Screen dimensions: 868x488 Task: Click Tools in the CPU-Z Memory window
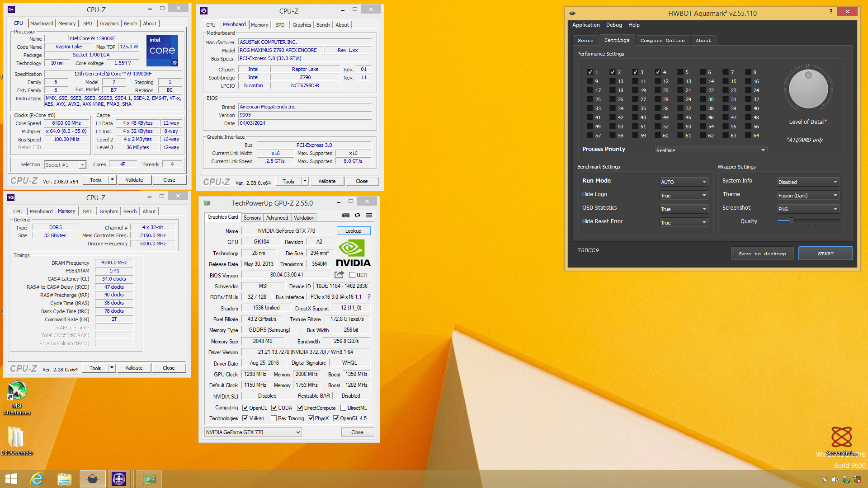pos(95,368)
